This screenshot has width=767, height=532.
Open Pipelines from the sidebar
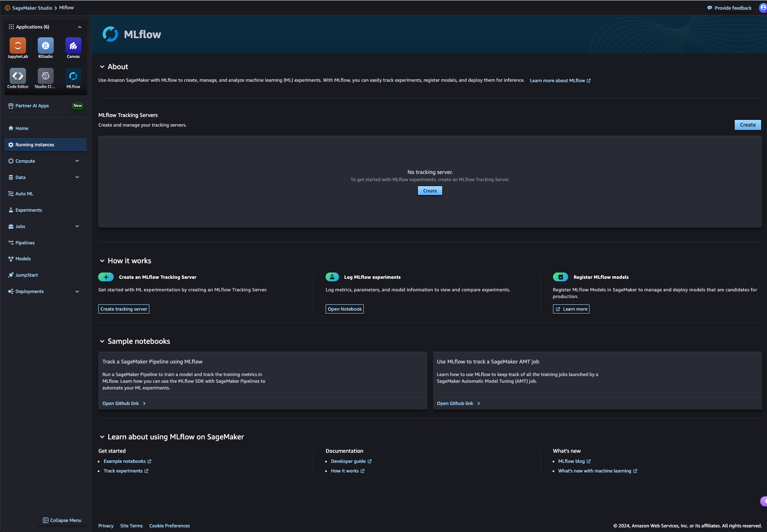(x=45, y=243)
